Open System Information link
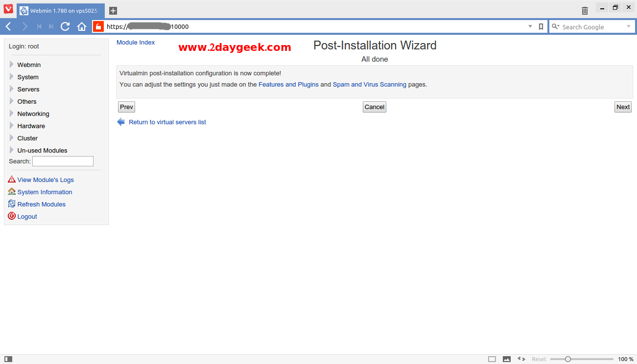The image size is (637, 364). [x=45, y=192]
